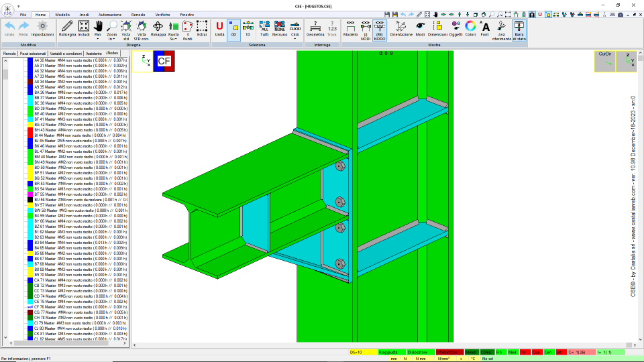Switch to Vista std view
The height and width of the screenshot is (362, 644).
(126, 29)
